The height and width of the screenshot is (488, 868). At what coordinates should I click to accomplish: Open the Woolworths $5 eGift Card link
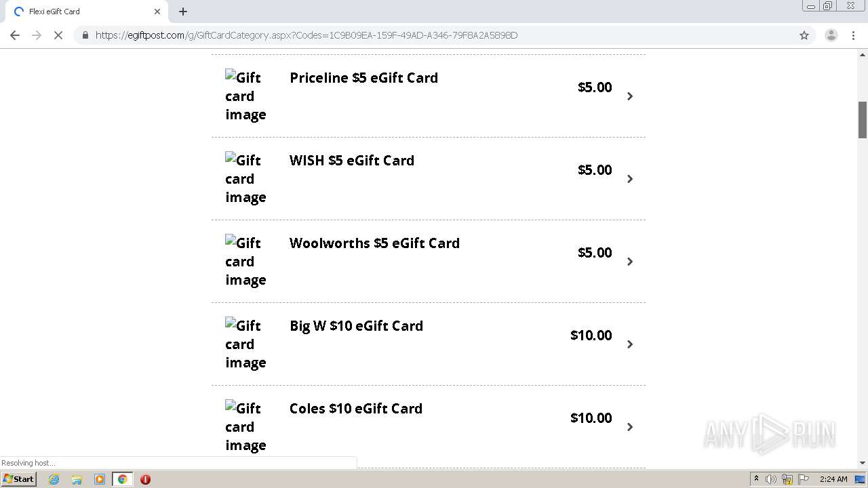pyautogui.click(x=374, y=243)
